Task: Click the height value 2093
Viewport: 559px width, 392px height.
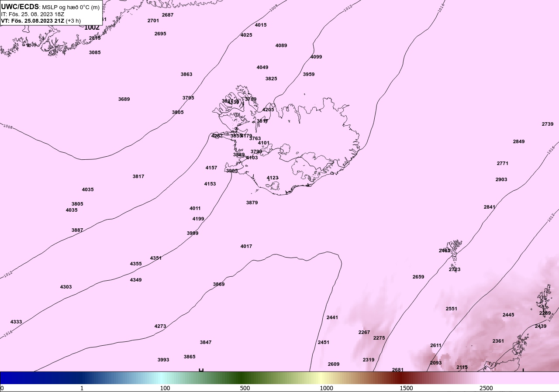Action: [x=436, y=363]
